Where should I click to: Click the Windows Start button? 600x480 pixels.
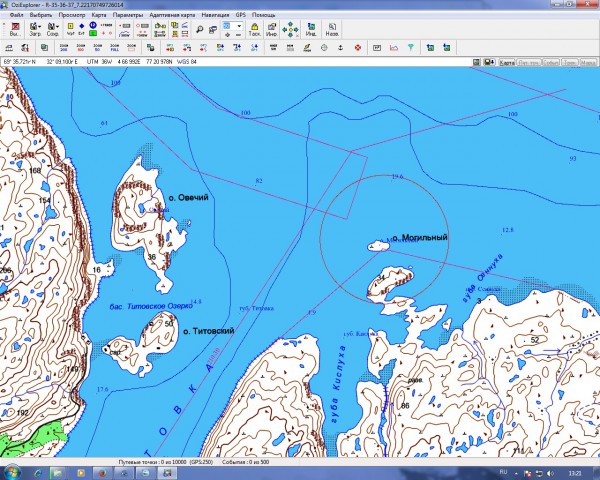(x=12, y=473)
